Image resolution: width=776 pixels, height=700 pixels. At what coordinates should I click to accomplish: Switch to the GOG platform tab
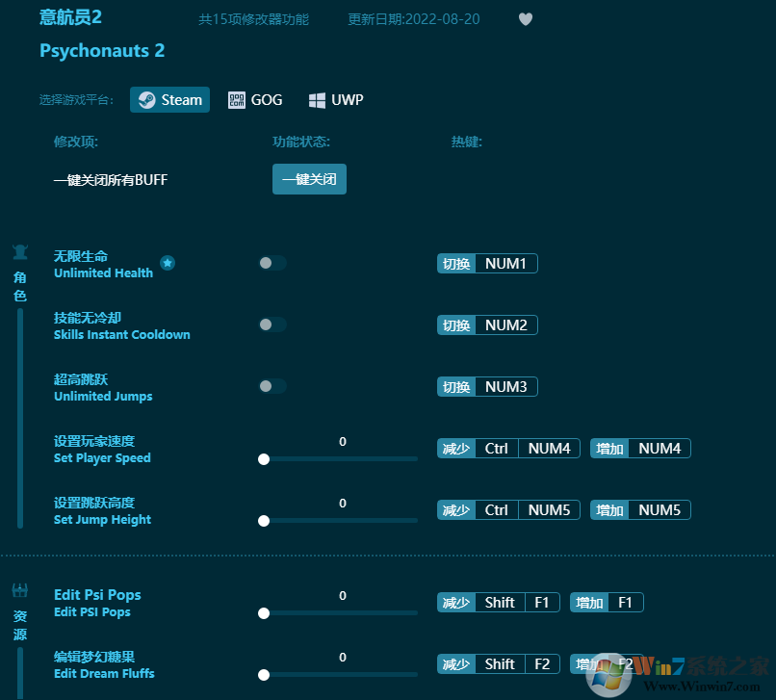tap(255, 99)
